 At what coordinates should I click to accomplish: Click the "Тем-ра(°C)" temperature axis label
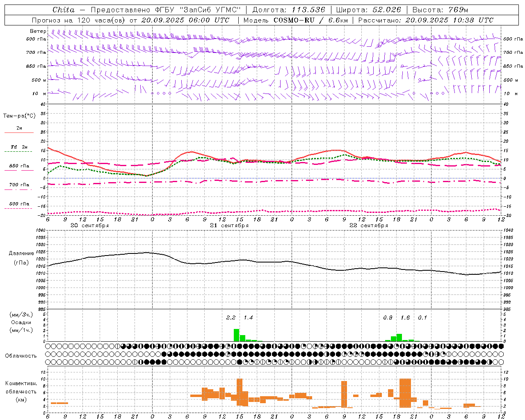(19, 116)
